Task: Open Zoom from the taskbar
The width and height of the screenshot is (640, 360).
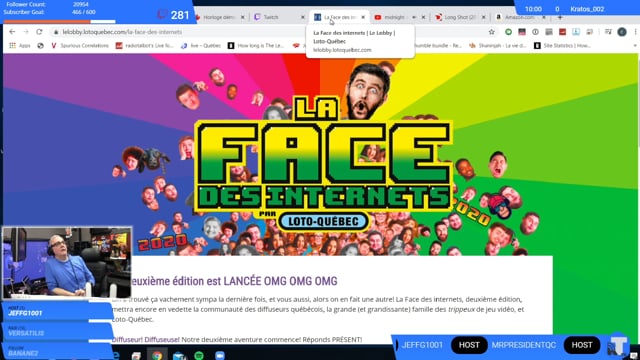Action: pos(220,355)
